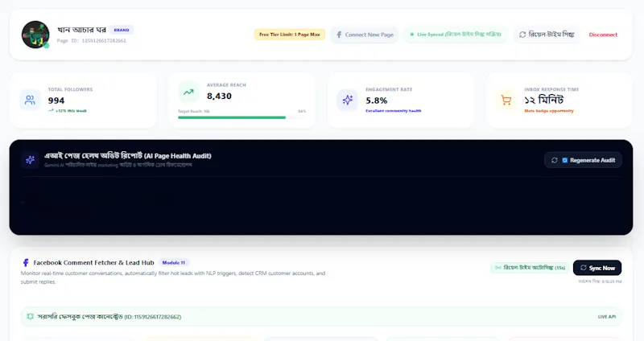Click the 5.8% engagement rate value
The width and height of the screenshot is (644, 341).
coord(377,101)
